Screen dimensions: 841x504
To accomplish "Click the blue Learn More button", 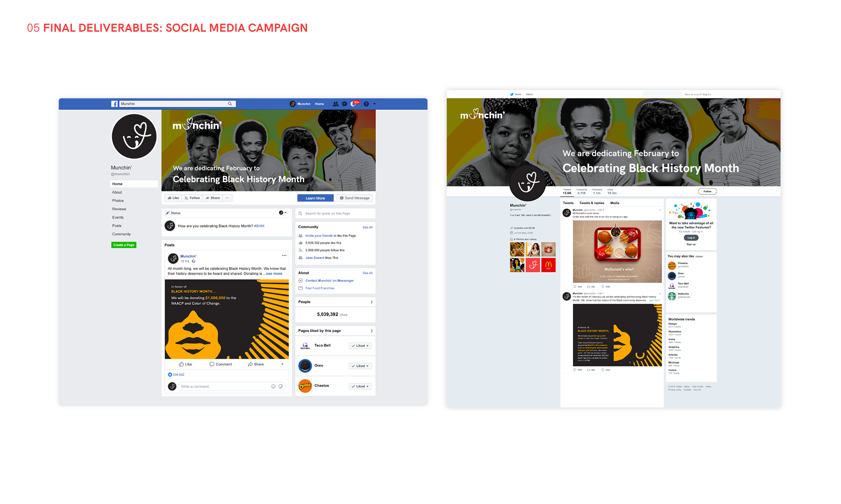I will pos(315,198).
